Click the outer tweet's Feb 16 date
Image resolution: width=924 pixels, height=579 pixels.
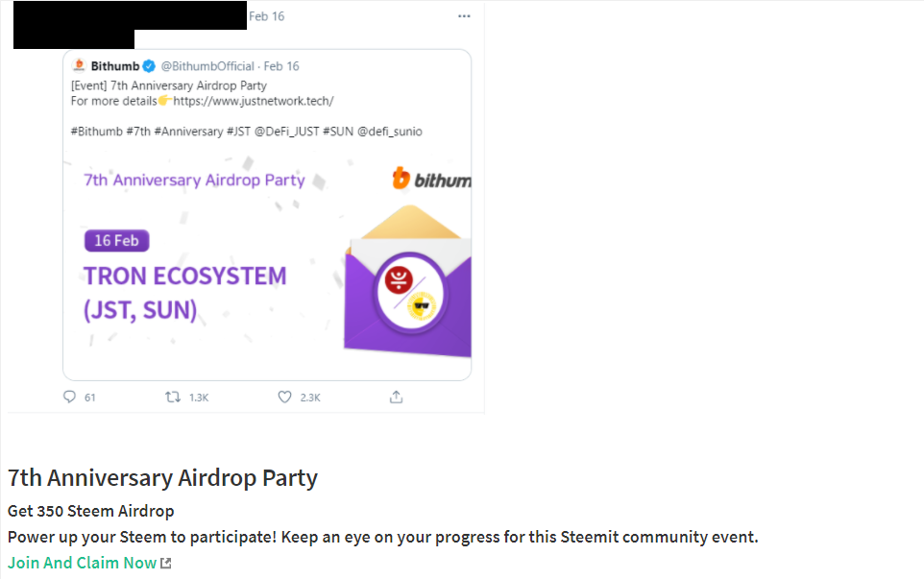click(x=266, y=16)
